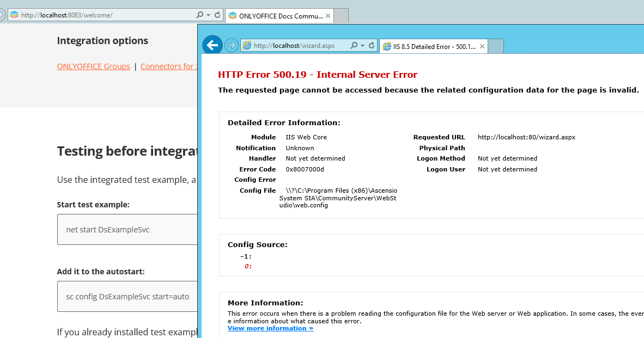Refresh the wizard.aspx error page
Viewport: 644px width, 338px height.
(372, 46)
